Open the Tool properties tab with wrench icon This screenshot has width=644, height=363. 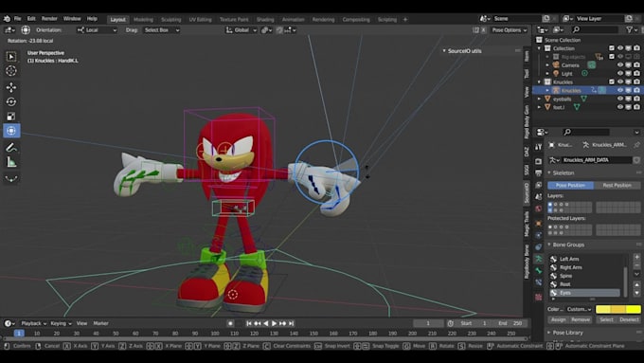tap(539, 147)
